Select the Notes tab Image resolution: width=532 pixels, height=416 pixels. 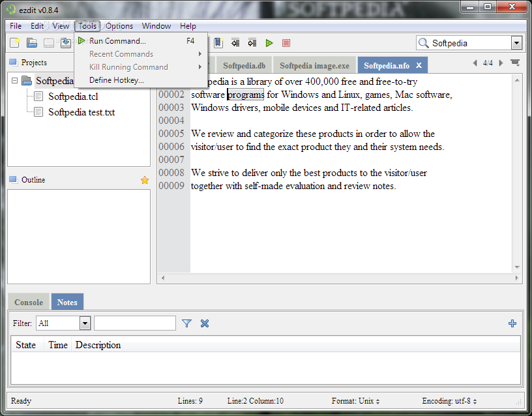(67, 302)
